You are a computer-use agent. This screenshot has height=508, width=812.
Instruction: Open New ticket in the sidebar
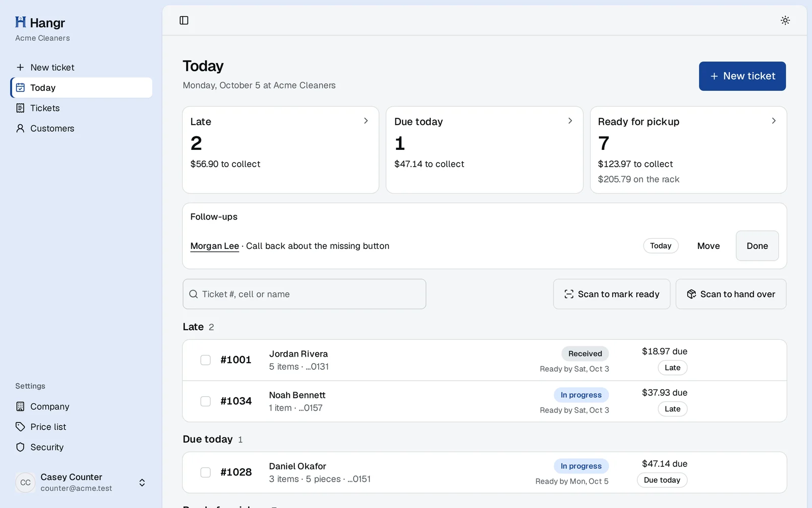click(81, 68)
